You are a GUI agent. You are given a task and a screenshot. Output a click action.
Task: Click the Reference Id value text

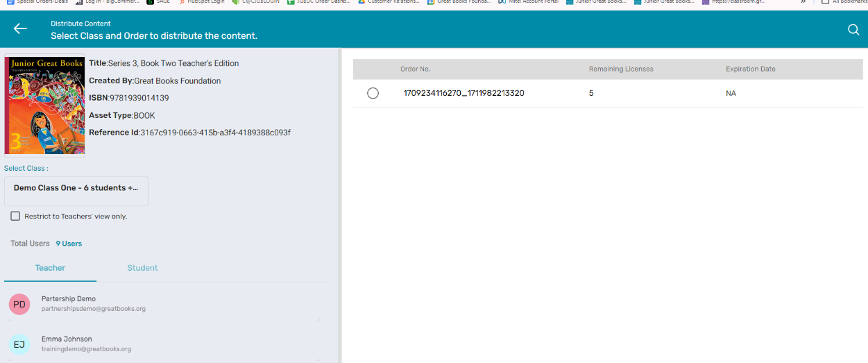[x=215, y=133]
